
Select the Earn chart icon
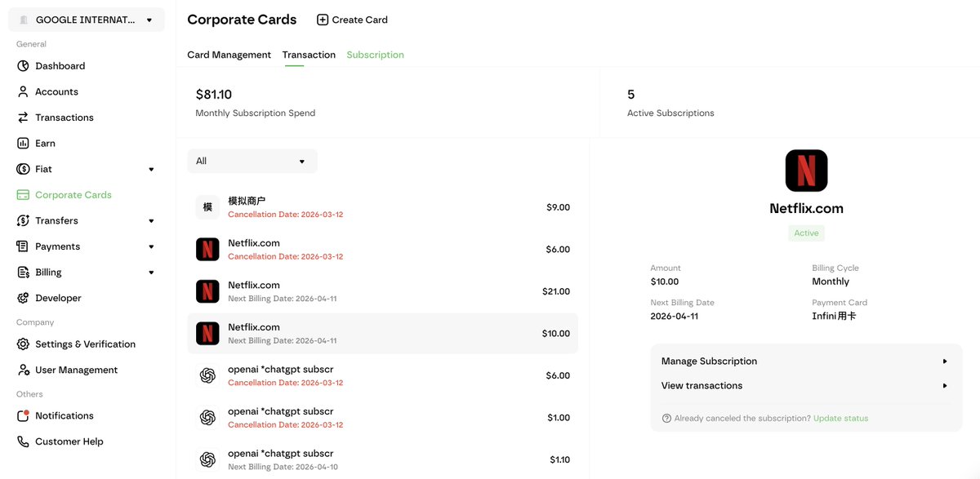23,144
